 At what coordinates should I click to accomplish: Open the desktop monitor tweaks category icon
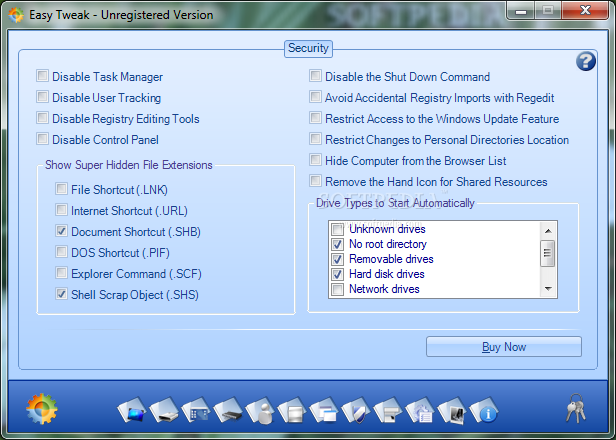(132, 411)
